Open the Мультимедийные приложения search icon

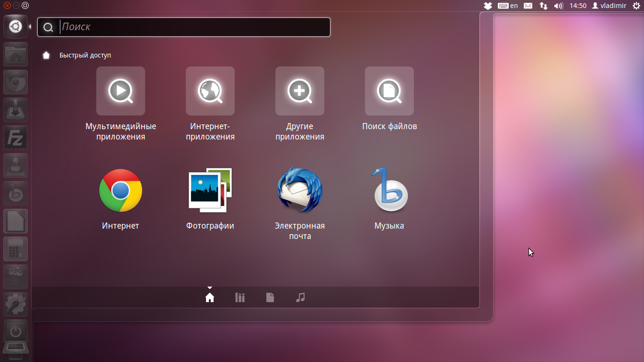(120, 91)
